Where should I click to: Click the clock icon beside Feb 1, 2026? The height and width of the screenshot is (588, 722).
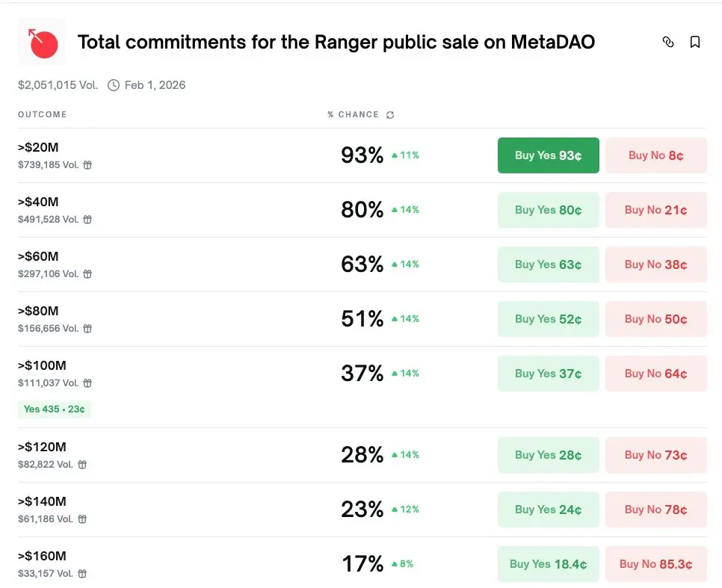(114, 85)
